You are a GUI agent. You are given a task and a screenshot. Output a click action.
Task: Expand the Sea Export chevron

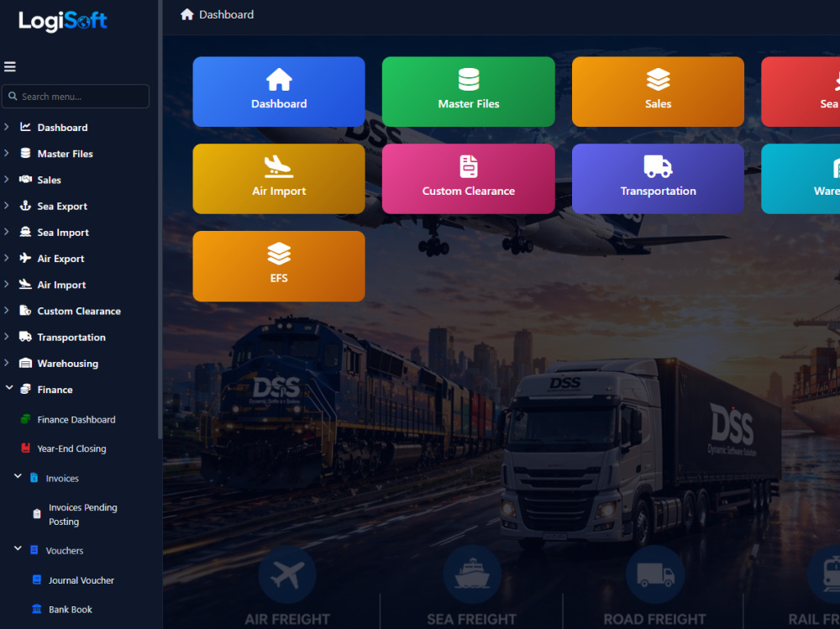[7, 206]
